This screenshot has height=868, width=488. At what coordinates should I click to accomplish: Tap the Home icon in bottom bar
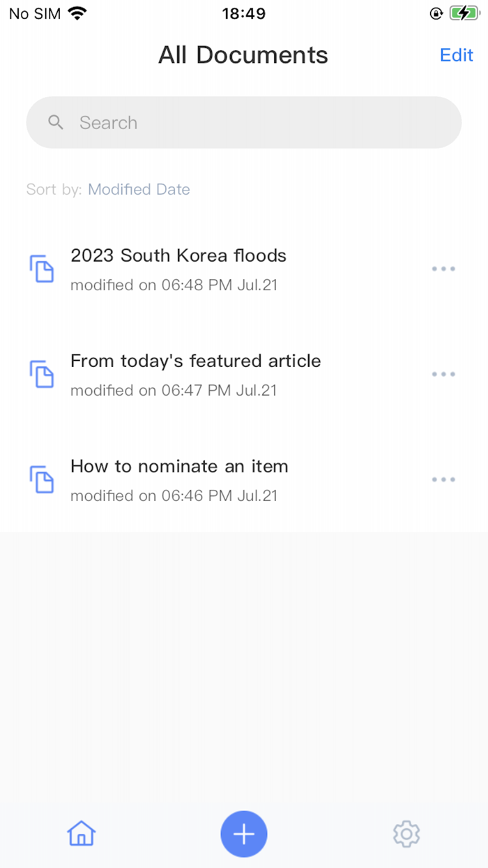(x=81, y=833)
